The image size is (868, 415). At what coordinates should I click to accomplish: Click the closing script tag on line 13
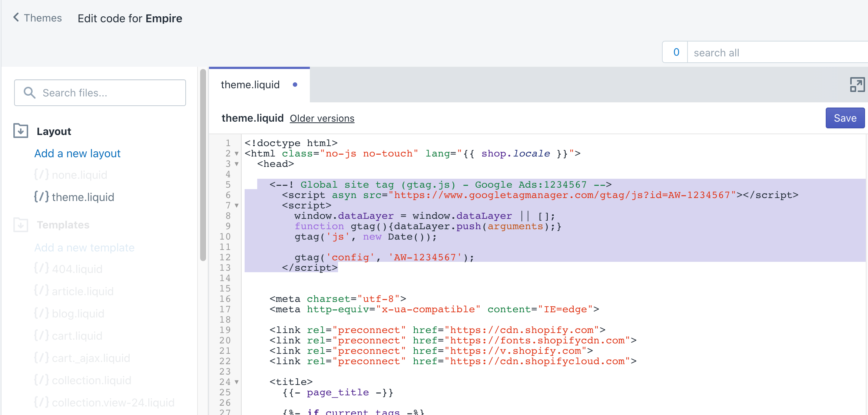click(310, 268)
